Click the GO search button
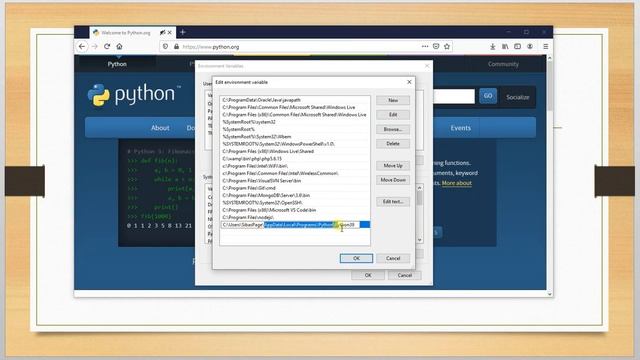640x360 pixels. (488, 96)
